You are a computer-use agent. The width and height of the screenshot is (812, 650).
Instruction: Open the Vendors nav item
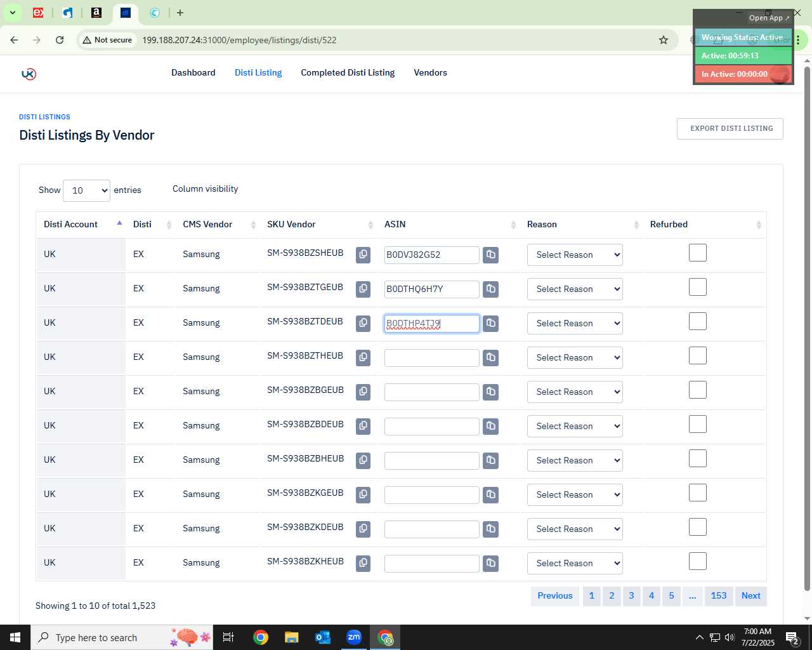pyautogui.click(x=430, y=72)
